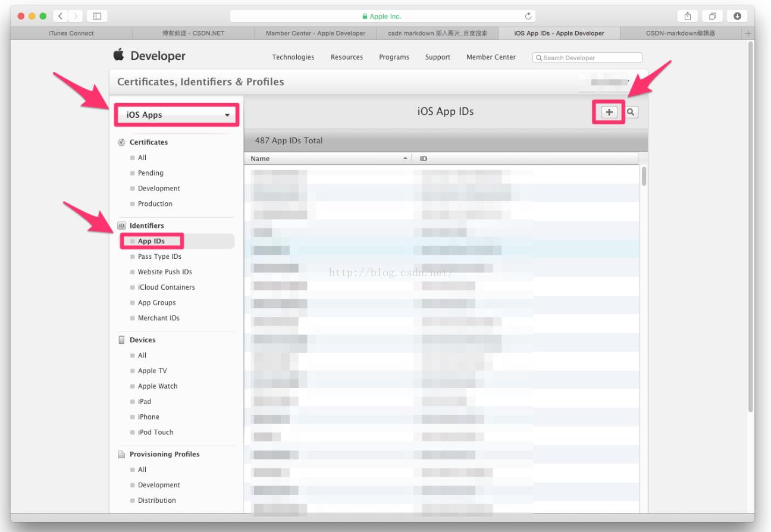The width and height of the screenshot is (771, 532).
Task: Select Pass Type IDs
Action: click(159, 256)
